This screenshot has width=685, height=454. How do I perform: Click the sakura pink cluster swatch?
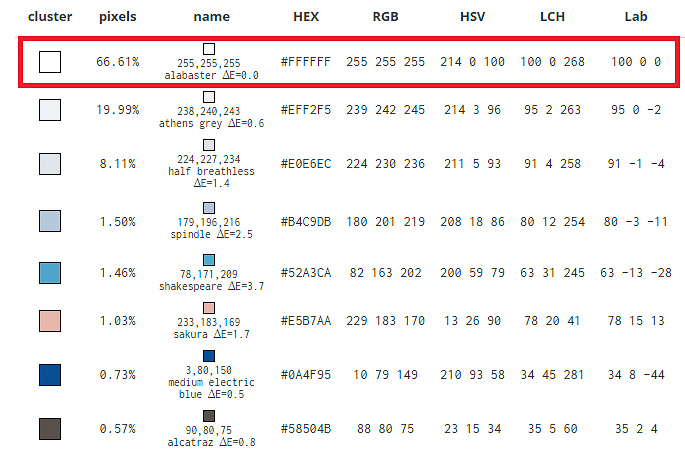(50, 321)
